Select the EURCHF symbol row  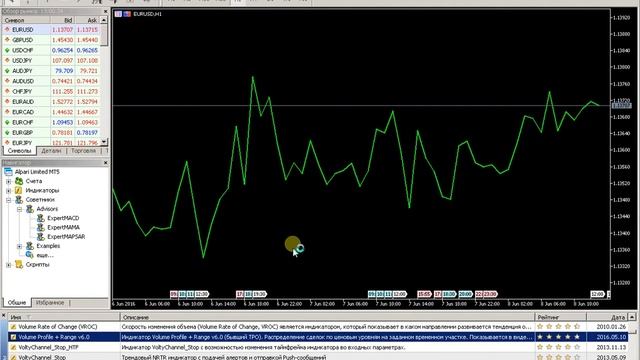click(51, 122)
